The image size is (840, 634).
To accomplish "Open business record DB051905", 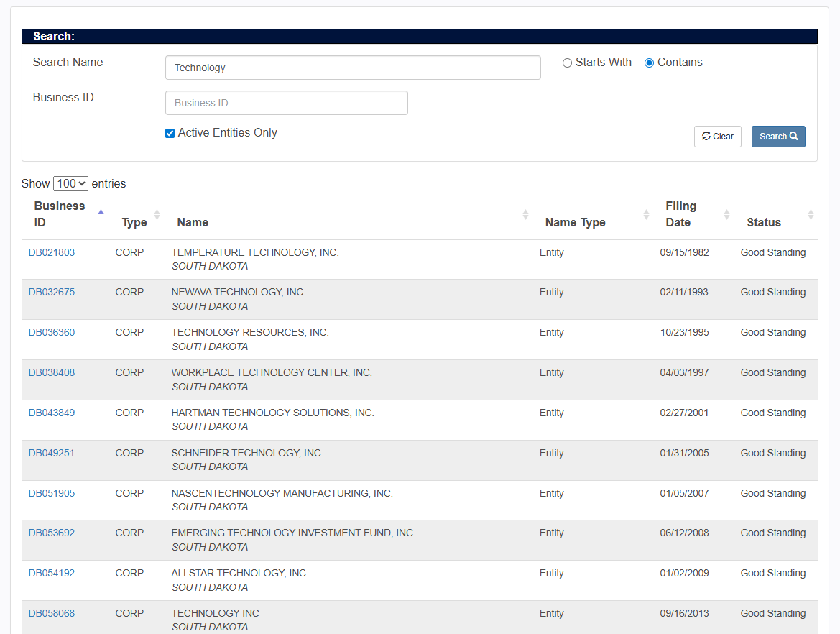I will (52, 493).
